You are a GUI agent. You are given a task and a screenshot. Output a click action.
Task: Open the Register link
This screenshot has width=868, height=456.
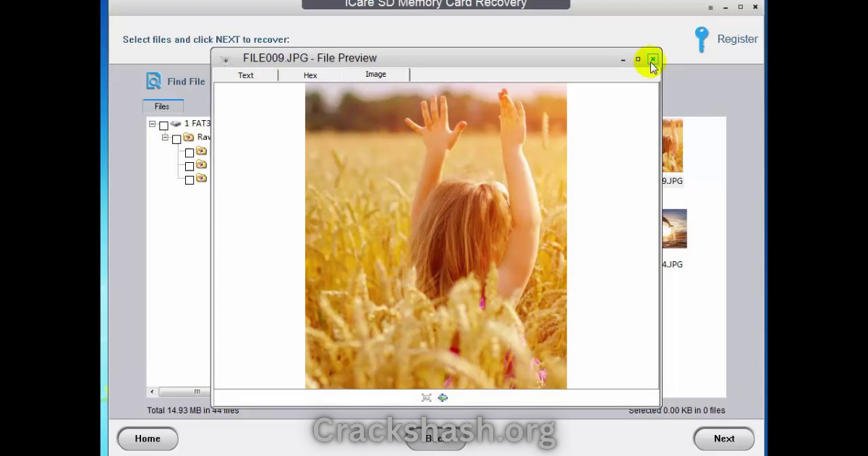tap(737, 39)
